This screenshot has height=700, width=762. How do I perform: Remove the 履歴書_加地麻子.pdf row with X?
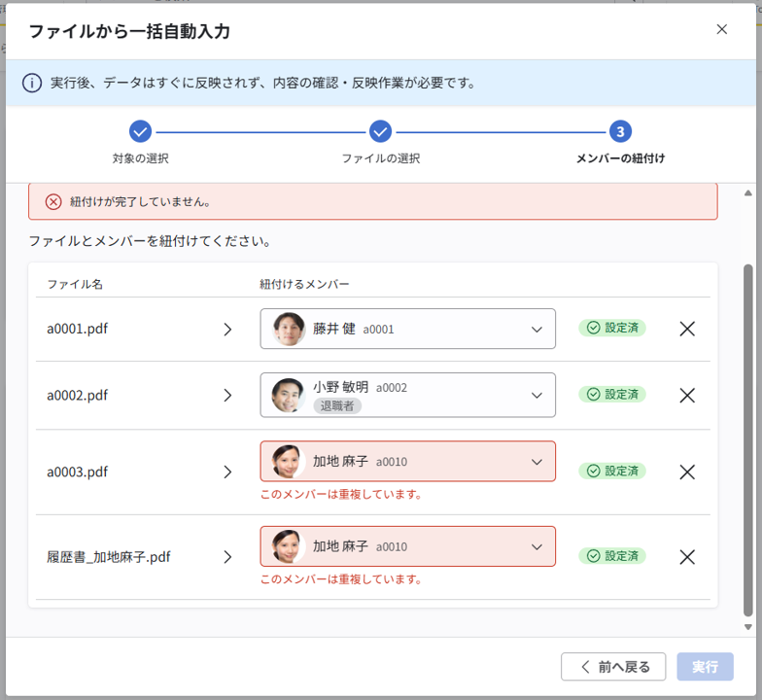pos(687,557)
